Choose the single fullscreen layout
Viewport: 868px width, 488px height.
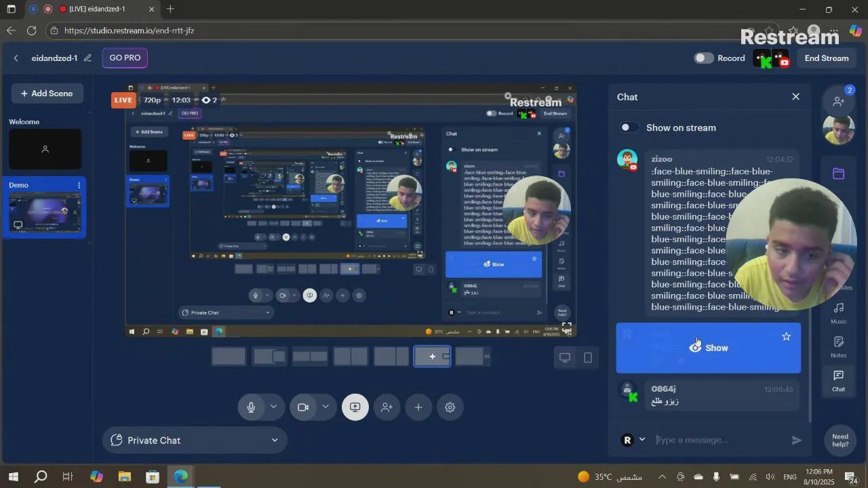click(229, 357)
